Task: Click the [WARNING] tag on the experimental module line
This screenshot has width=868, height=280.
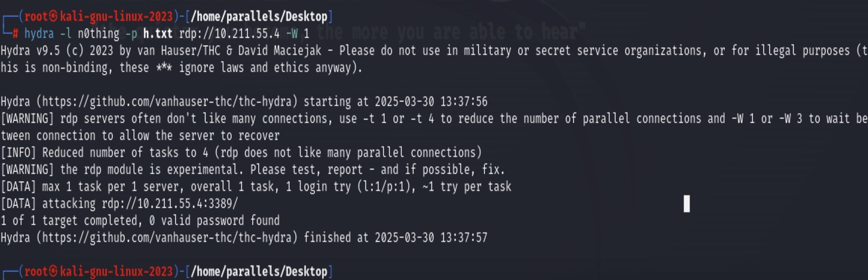Action: (27, 169)
